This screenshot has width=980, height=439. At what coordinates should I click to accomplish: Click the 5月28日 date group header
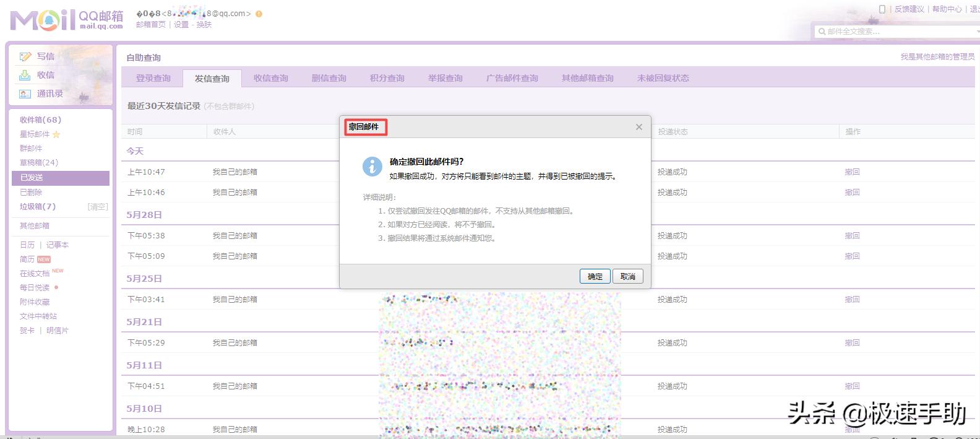point(144,215)
